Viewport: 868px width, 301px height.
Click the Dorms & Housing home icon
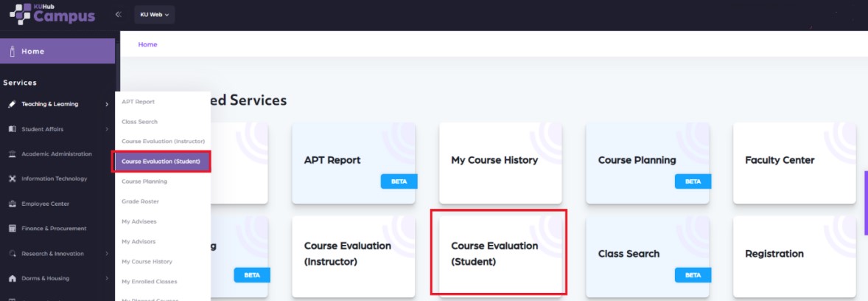coord(12,278)
